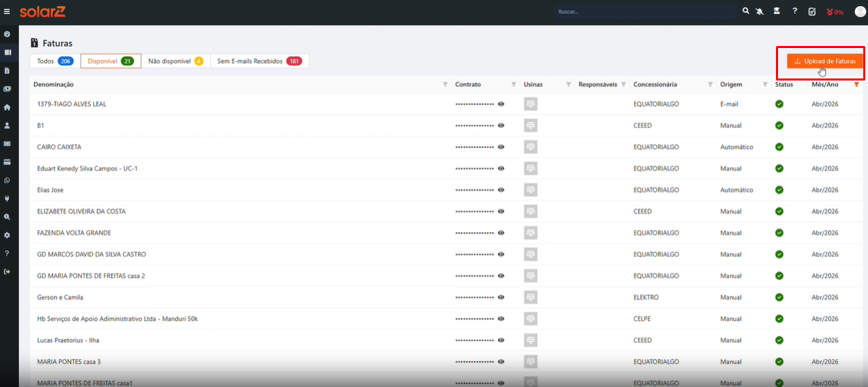Open the invoice document icon in sidebar
The height and width of the screenshot is (387, 868).
pos(7,70)
